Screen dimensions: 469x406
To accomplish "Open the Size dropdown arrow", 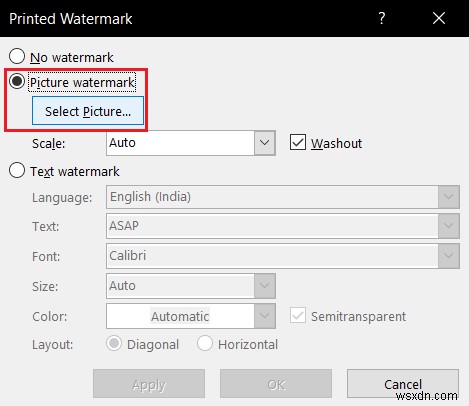I will (265, 286).
